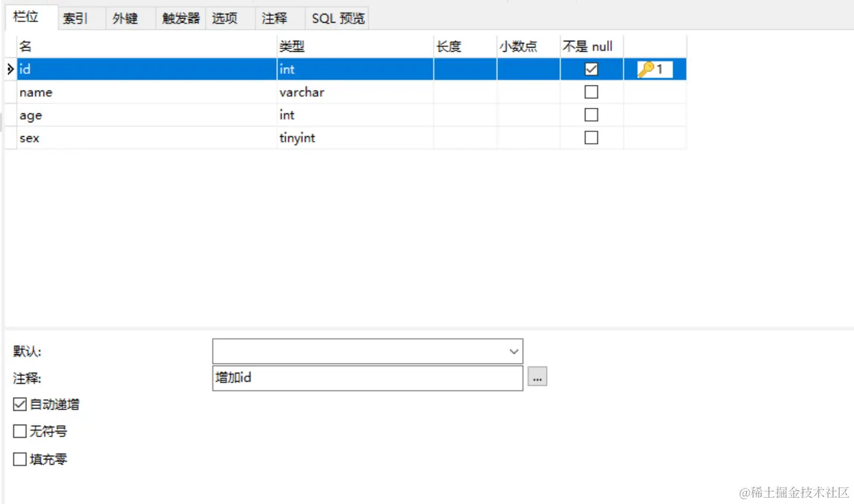The height and width of the screenshot is (504, 854).
Task: Check the not null box for sex
Action: point(591,138)
